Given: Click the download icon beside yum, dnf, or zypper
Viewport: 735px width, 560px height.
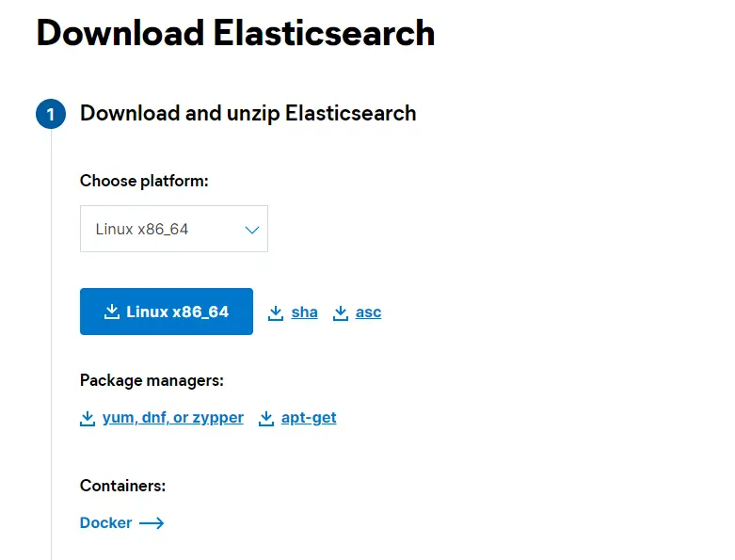Looking at the screenshot, I should click(88, 418).
